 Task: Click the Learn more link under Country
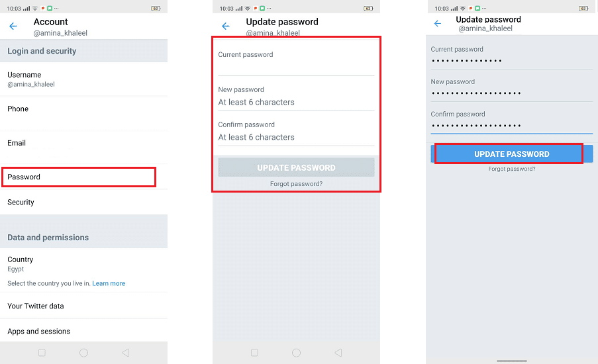109,283
